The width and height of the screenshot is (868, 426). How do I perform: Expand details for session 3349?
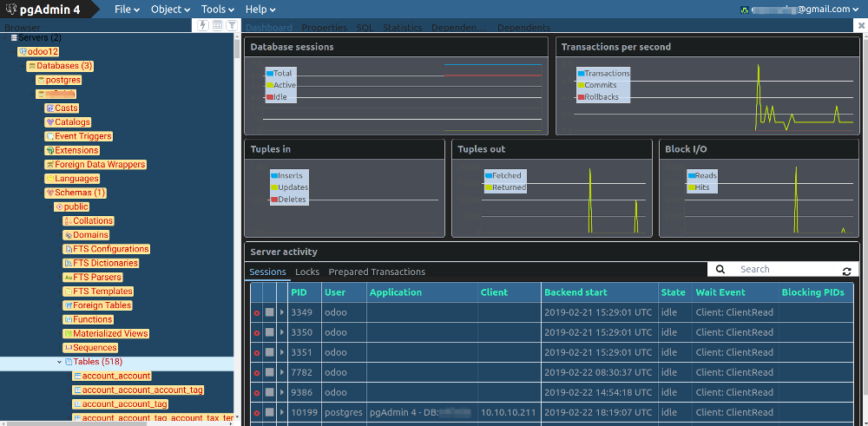(x=282, y=312)
